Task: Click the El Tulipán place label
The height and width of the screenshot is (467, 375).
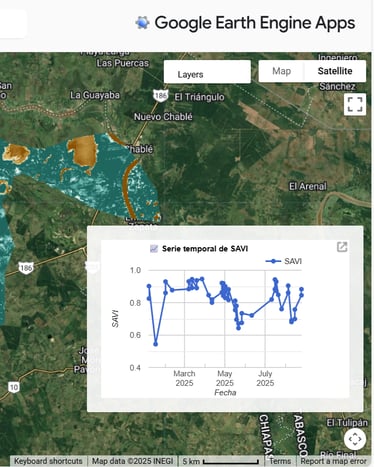Action: pyautogui.click(x=347, y=423)
